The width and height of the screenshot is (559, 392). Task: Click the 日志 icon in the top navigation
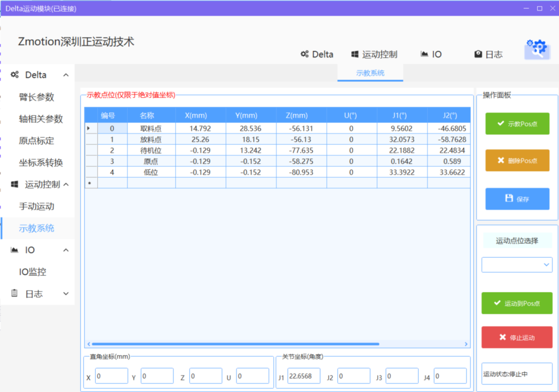click(478, 54)
